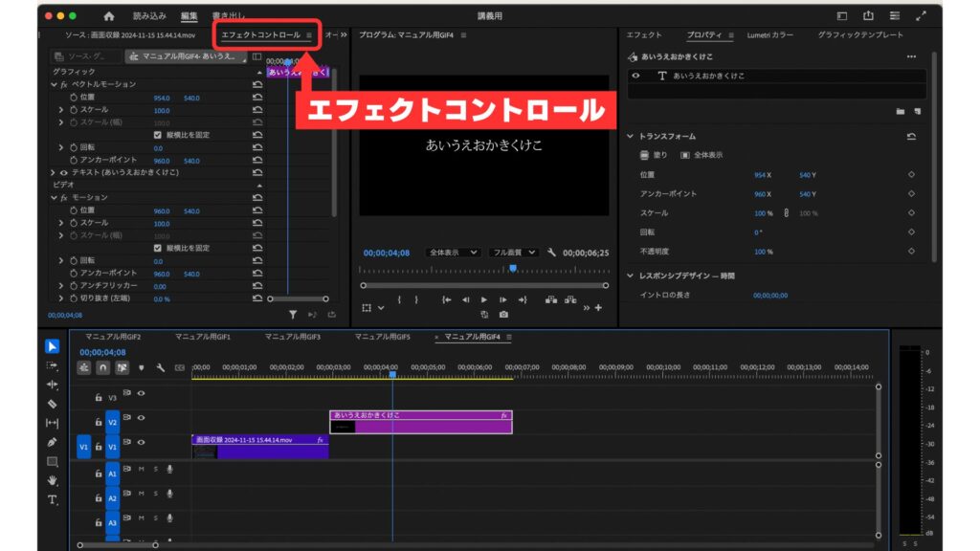
Task: Open the グラフィックテンプレート tab
Action: point(860,35)
